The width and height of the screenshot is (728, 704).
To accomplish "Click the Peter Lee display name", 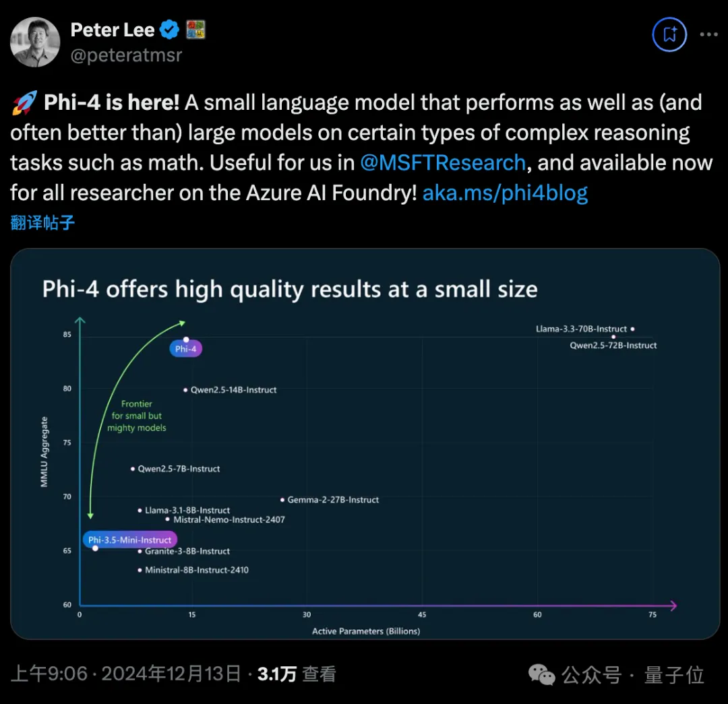I will (113, 30).
